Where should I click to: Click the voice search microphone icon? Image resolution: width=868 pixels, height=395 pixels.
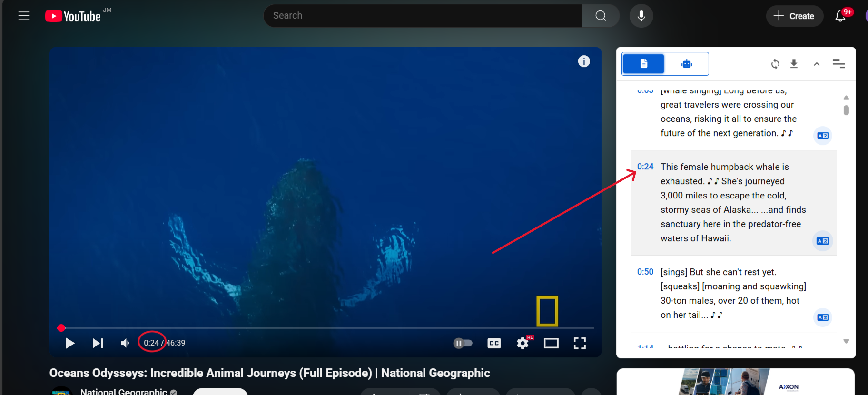click(641, 16)
